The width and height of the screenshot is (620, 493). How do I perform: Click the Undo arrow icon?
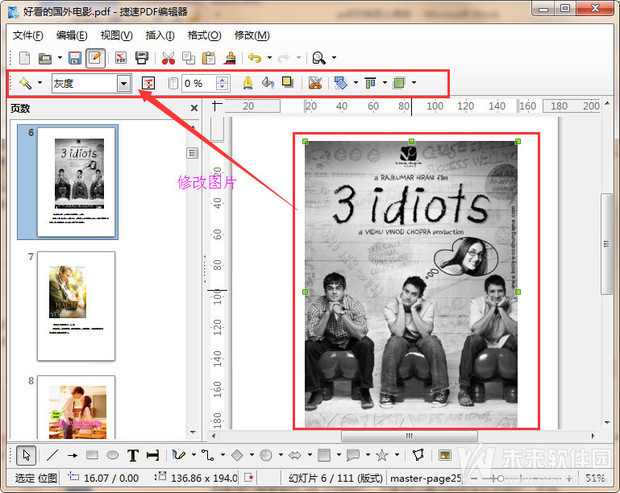click(255, 58)
